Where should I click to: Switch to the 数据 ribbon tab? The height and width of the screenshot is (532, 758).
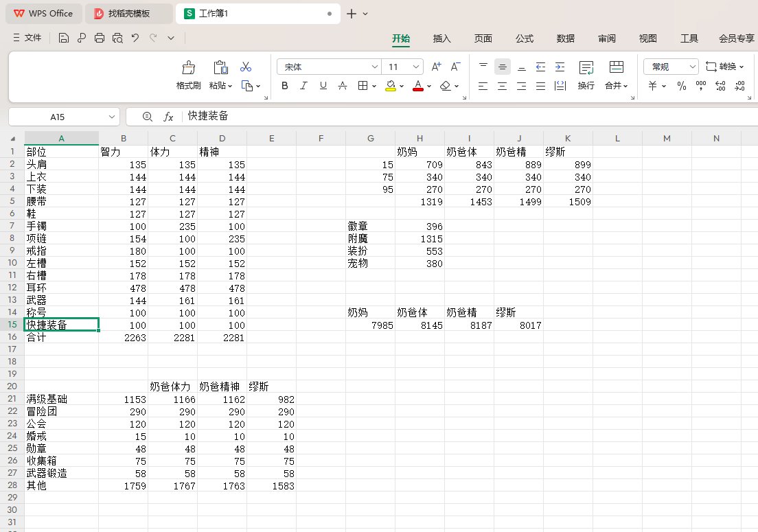click(x=566, y=38)
